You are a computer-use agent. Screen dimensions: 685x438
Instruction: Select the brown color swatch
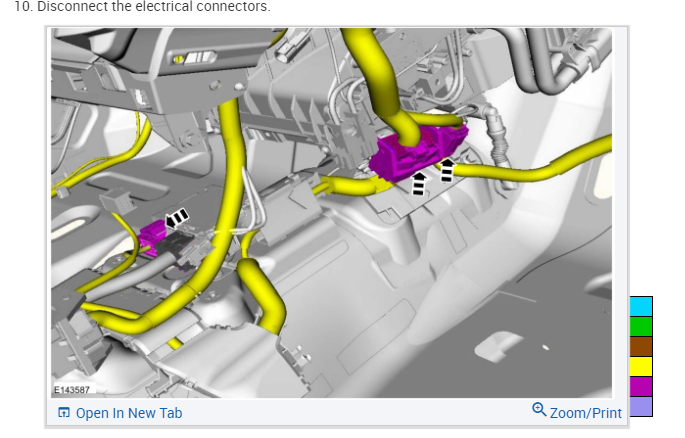coord(641,346)
